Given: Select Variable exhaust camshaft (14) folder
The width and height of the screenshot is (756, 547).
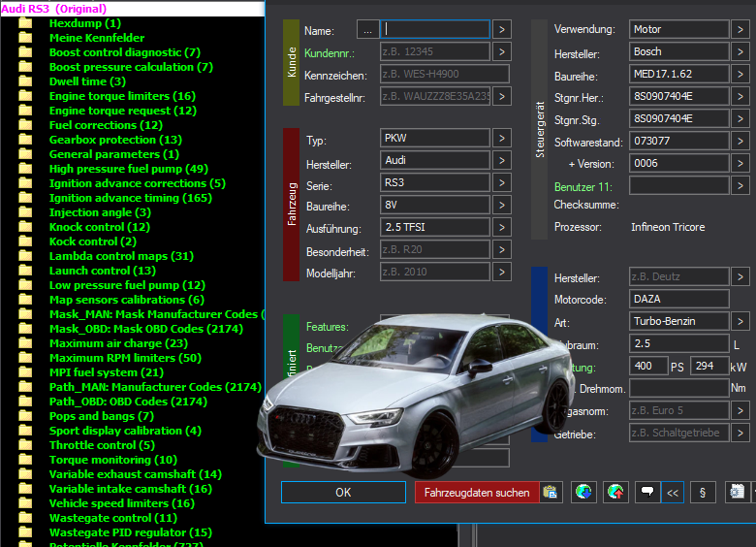Looking at the screenshot, I should point(136,474).
